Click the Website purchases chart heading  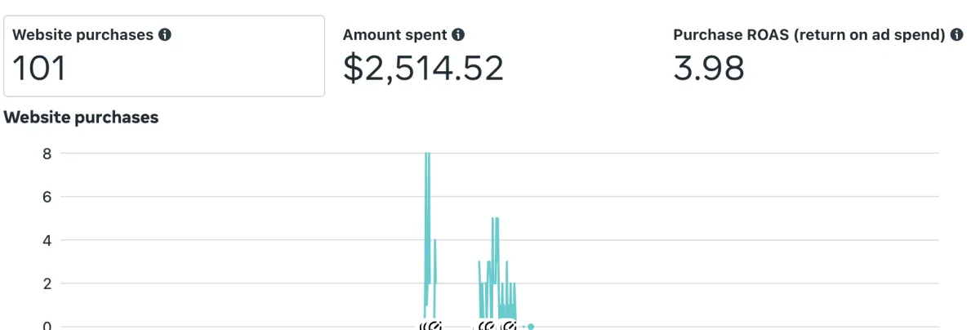point(81,117)
